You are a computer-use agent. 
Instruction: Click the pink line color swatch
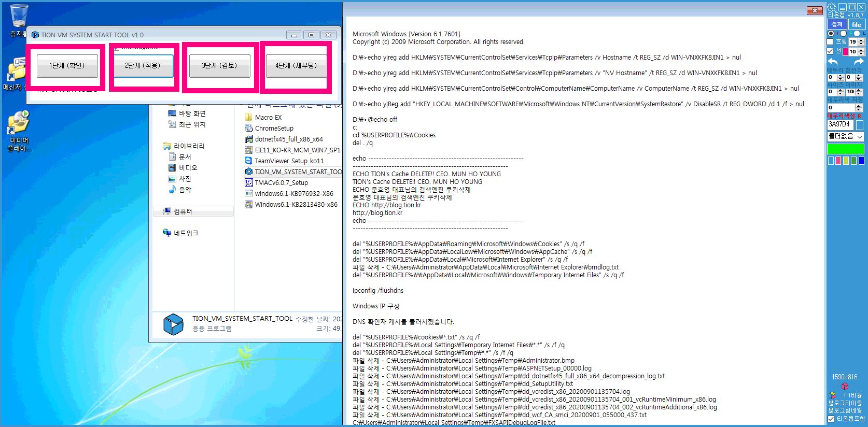pos(845,52)
